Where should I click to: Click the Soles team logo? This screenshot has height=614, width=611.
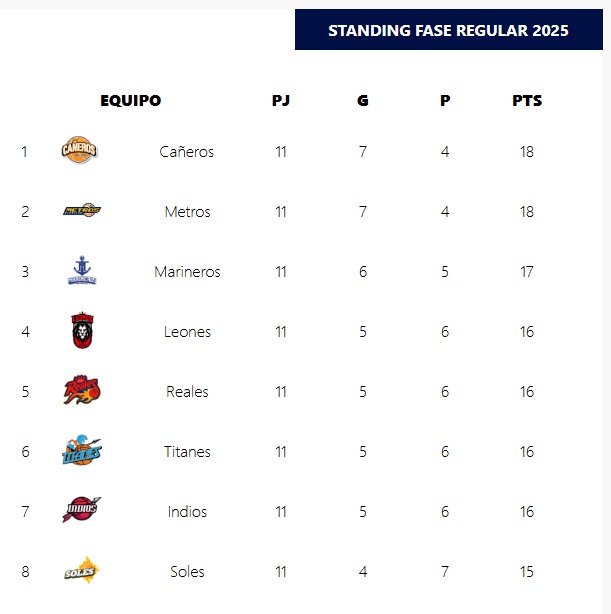(81, 571)
